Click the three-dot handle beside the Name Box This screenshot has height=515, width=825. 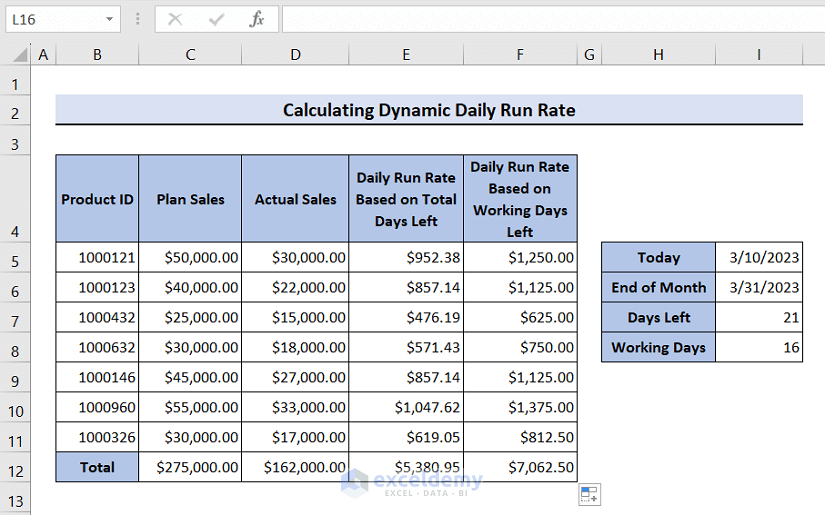[x=137, y=19]
